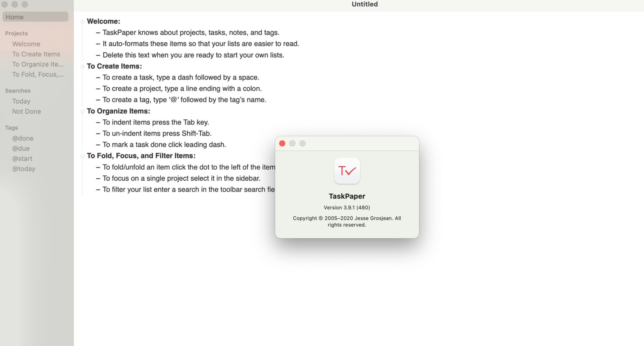
Task: Run the Today saved search
Action: (21, 101)
